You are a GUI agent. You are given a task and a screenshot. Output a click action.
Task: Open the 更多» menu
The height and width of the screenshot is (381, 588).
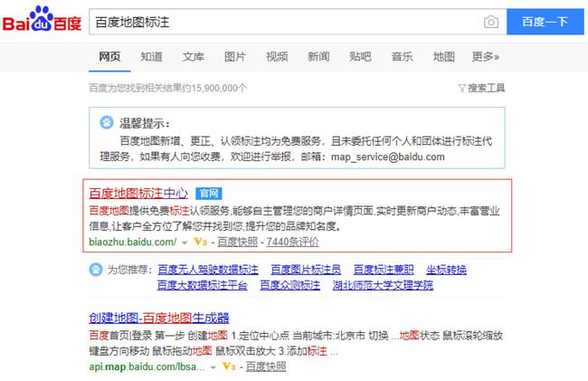[485, 57]
